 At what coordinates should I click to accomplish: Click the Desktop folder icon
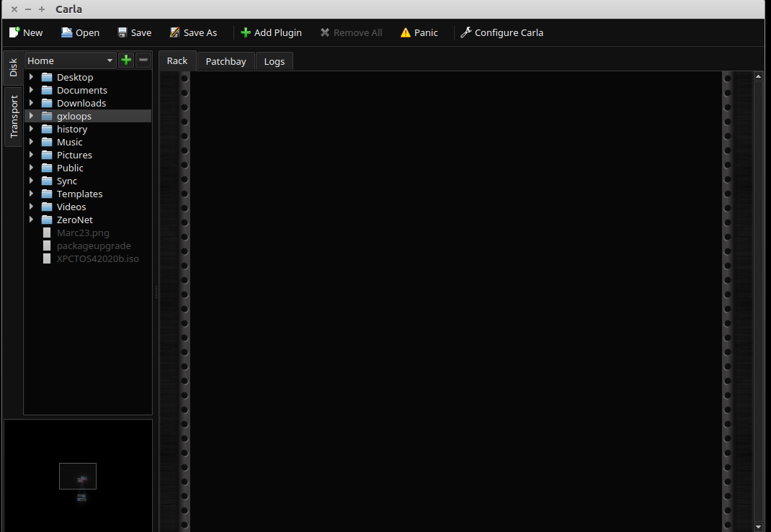coord(47,77)
